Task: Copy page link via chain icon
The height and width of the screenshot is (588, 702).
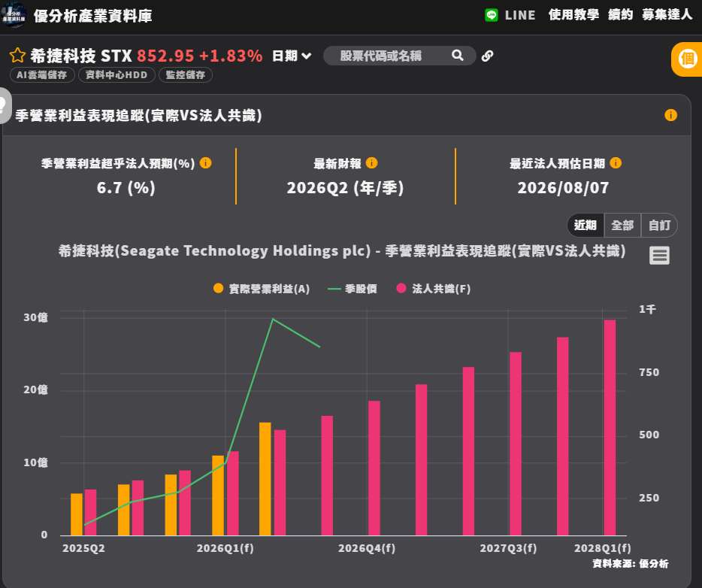Action: point(487,56)
